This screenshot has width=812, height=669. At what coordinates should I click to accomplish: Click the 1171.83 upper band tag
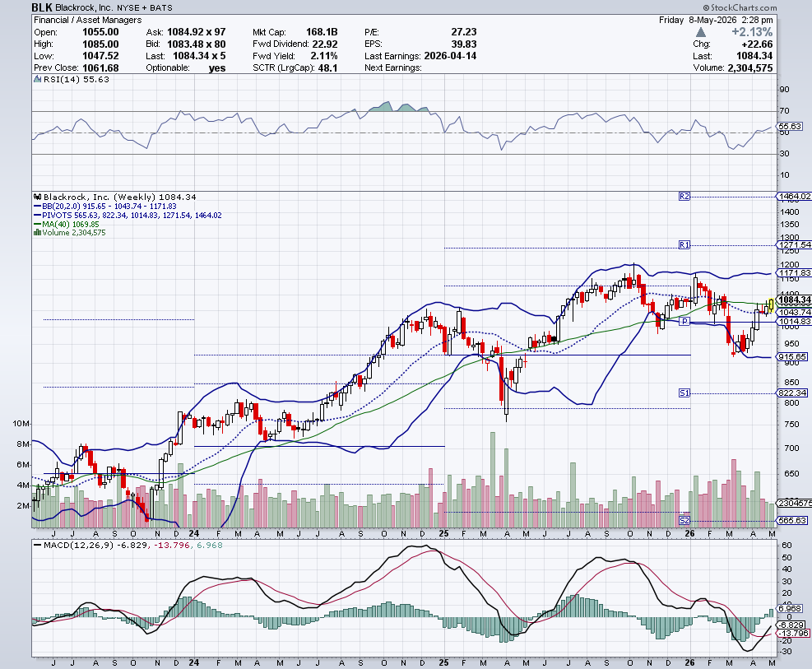click(795, 272)
